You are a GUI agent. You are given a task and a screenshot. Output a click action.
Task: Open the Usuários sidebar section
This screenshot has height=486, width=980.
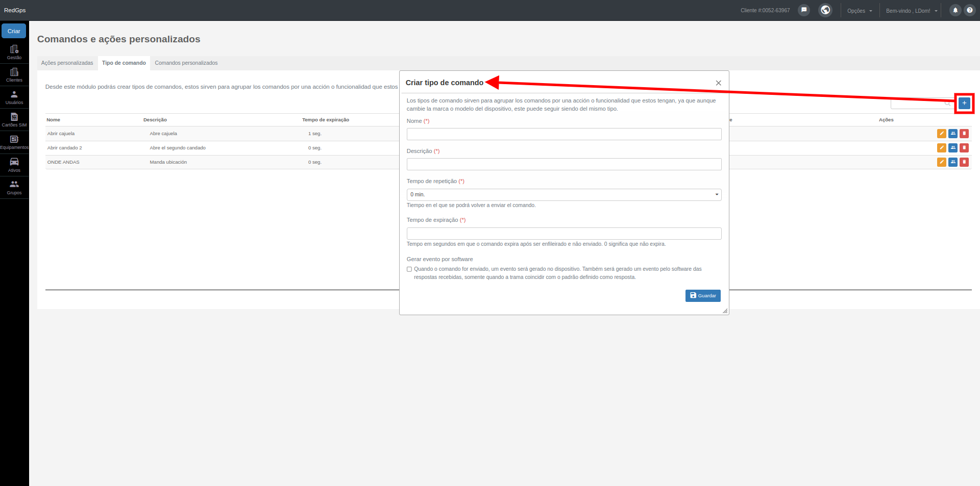click(14, 97)
